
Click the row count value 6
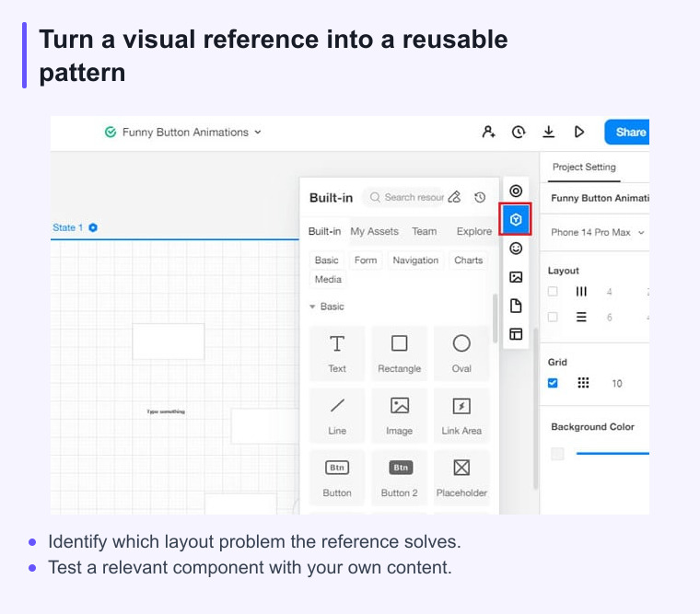click(x=609, y=318)
